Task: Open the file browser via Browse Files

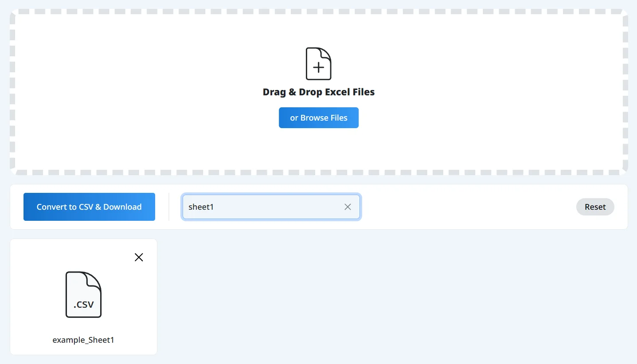Action: (x=318, y=118)
